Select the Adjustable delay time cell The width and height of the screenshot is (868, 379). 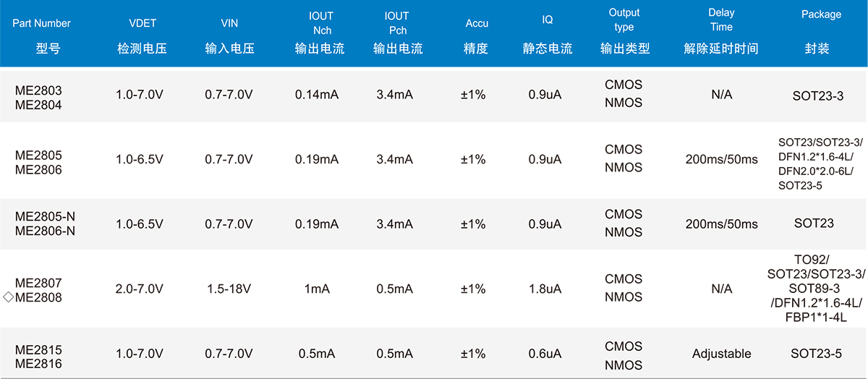pyautogui.click(x=721, y=354)
